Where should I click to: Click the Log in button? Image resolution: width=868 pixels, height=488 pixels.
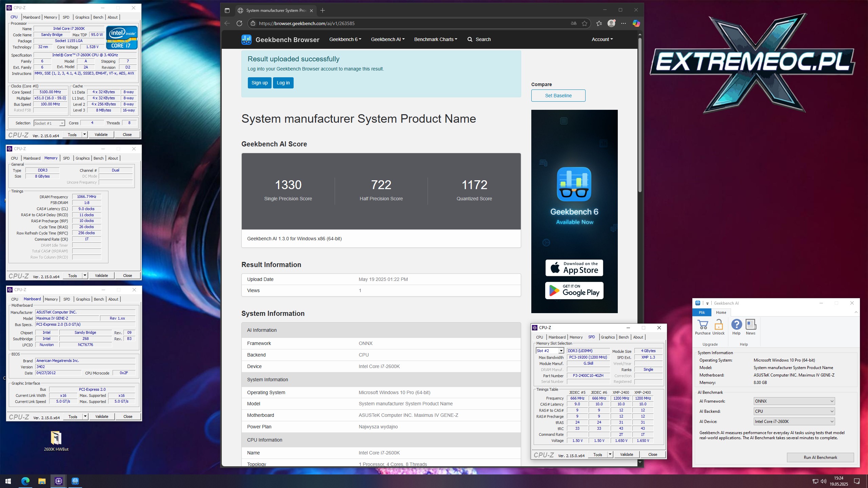[283, 83]
